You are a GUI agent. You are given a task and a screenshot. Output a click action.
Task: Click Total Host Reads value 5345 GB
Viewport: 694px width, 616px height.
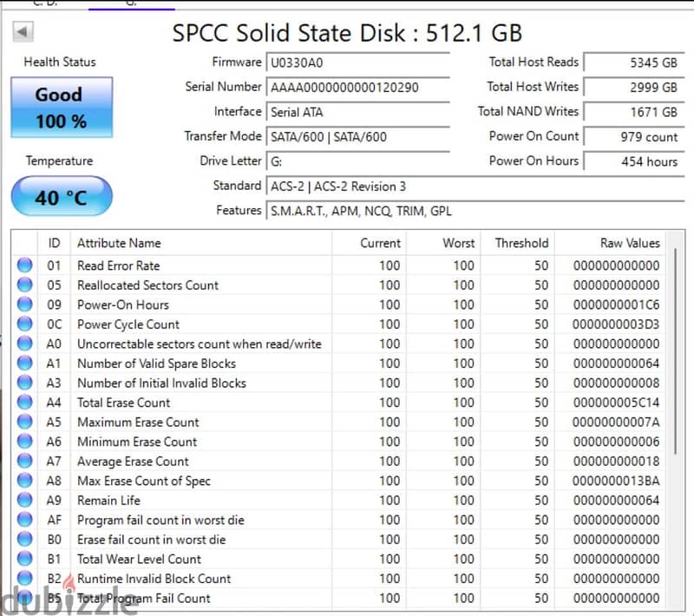(634, 62)
